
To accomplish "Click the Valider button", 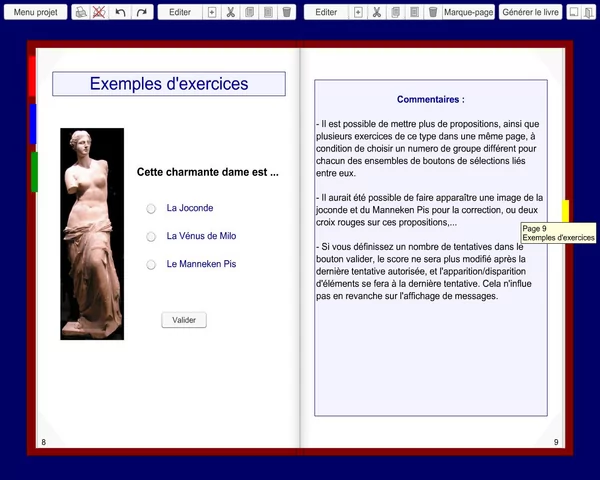I will [x=184, y=320].
